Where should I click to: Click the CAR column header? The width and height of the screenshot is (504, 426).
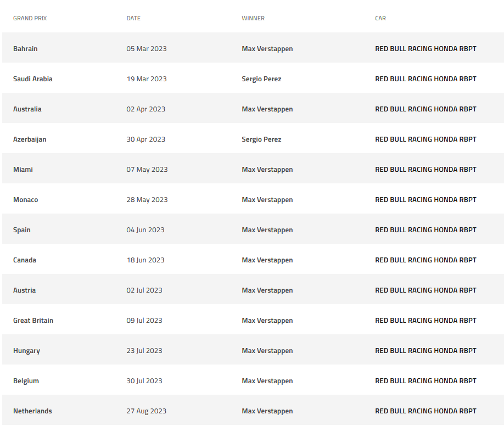click(x=380, y=19)
